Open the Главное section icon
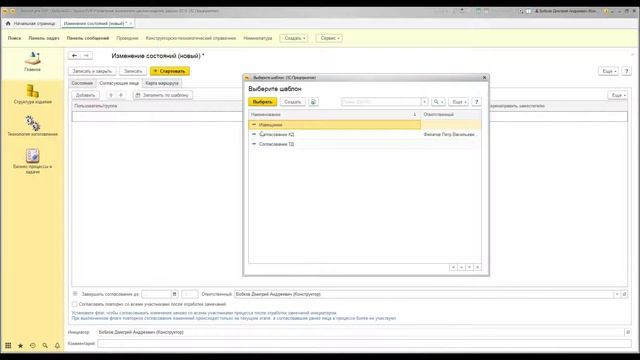640x360 pixels. [32, 58]
